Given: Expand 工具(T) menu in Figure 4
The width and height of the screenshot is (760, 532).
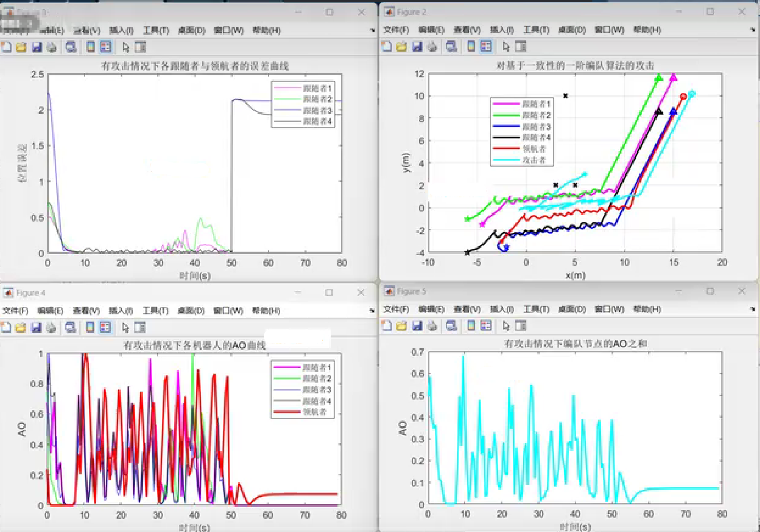Looking at the screenshot, I should (155, 311).
